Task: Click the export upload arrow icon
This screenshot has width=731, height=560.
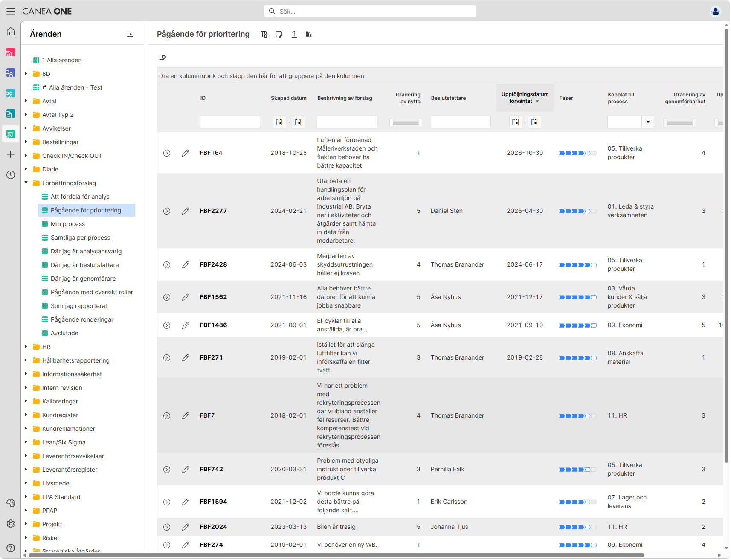Action: click(294, 35)
